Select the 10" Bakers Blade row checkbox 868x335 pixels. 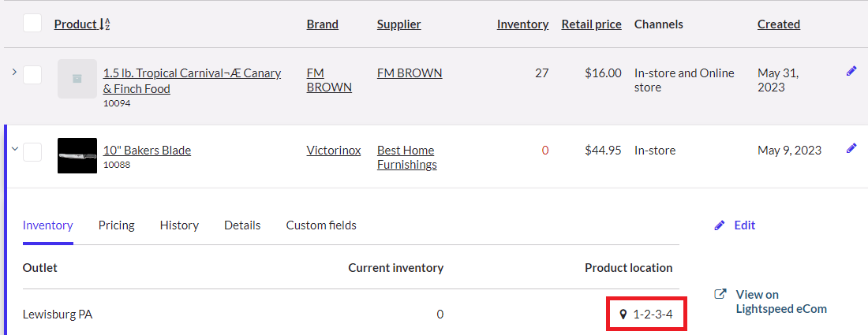[x=32, y=152]
